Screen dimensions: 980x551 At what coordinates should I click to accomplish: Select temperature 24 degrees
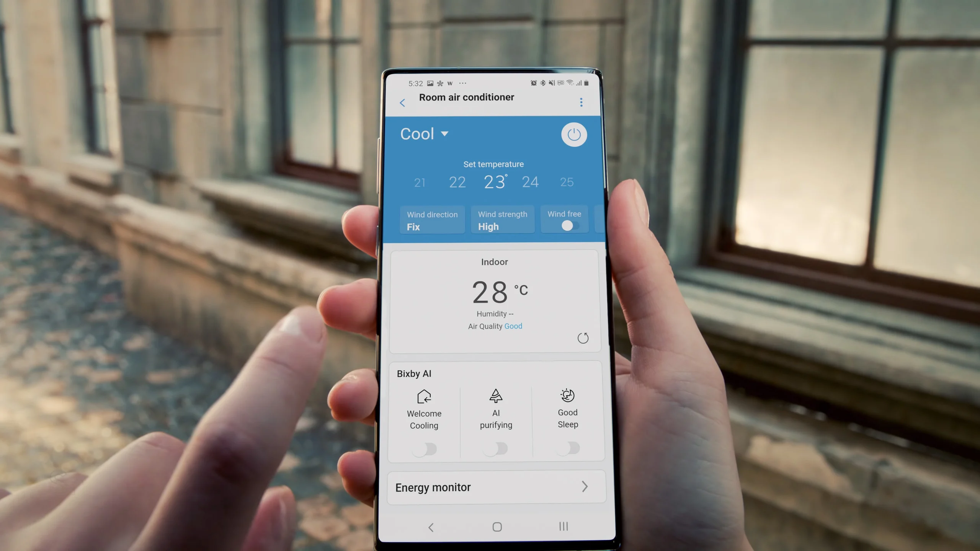click(530, 182)
